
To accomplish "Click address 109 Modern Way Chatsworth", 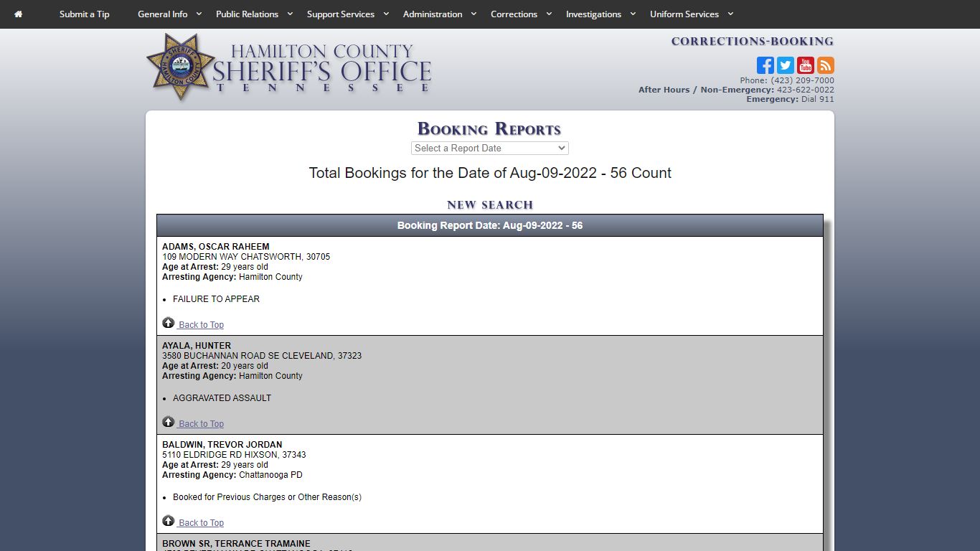I will [x=246, y=257].
